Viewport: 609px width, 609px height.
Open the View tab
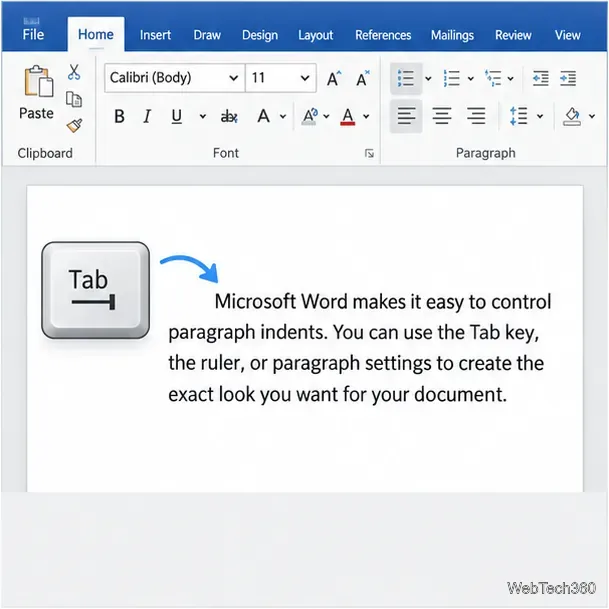point(568,35)
